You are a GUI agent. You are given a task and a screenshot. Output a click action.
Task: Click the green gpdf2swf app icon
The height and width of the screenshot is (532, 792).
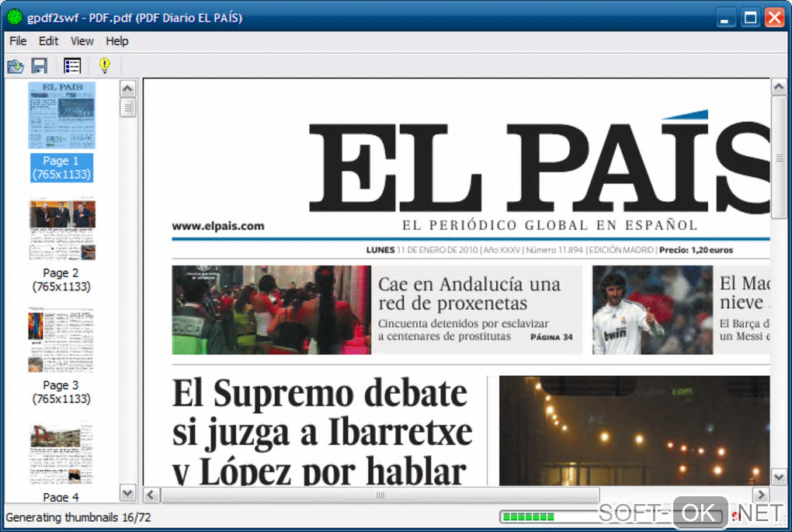[15, 17]
